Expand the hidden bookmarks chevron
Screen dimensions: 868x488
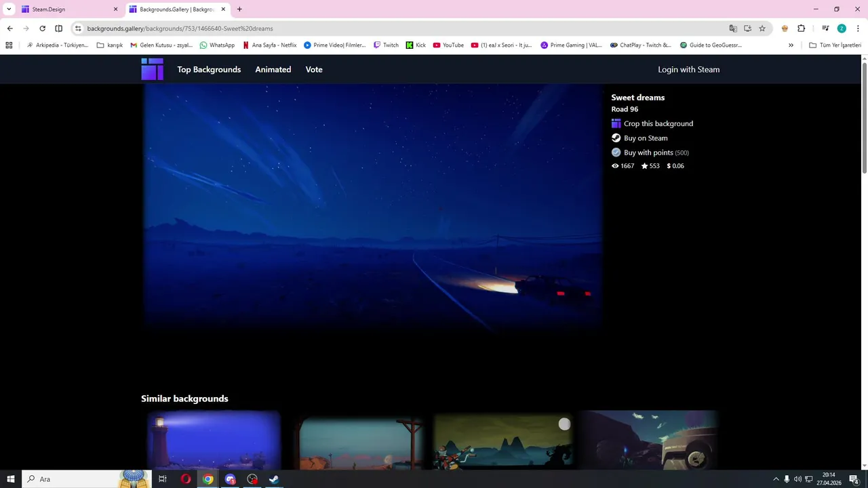click(x=791, y=45)
